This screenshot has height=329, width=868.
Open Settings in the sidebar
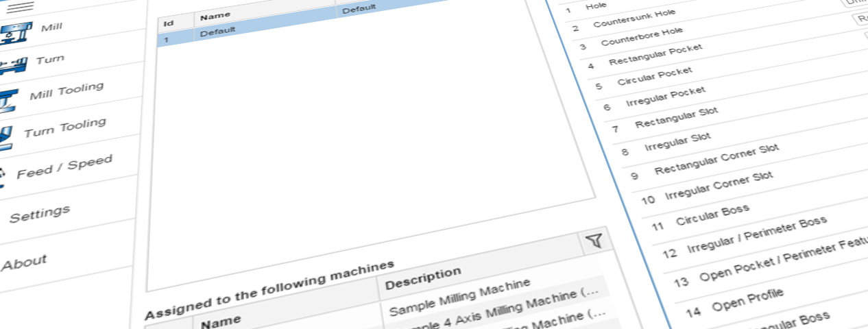[39, 214]
